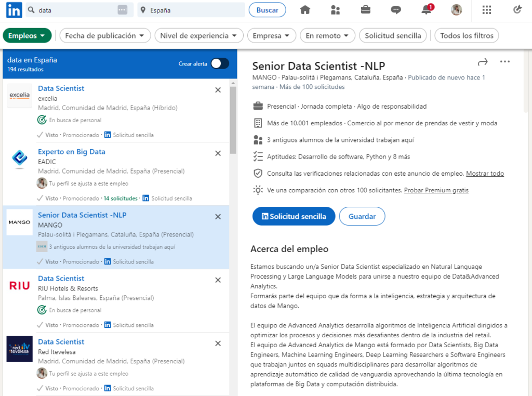Open Messaging chat bubble icon
The image size is (532, 396).
tap(396, 10)
